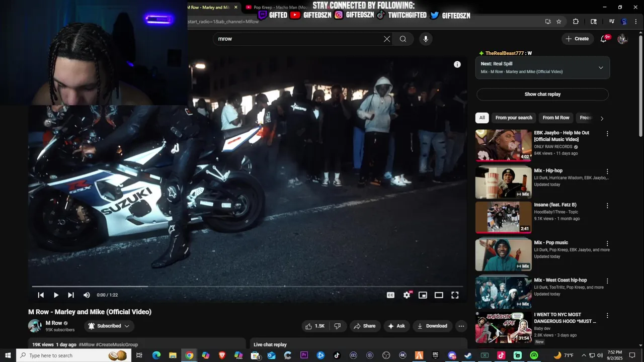Open Microsoft Edge from the taskbar
The image size is (644, 362).
click(156, 355)
